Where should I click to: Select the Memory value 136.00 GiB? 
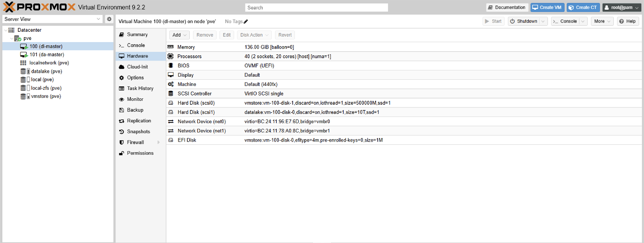click(269, 47)
